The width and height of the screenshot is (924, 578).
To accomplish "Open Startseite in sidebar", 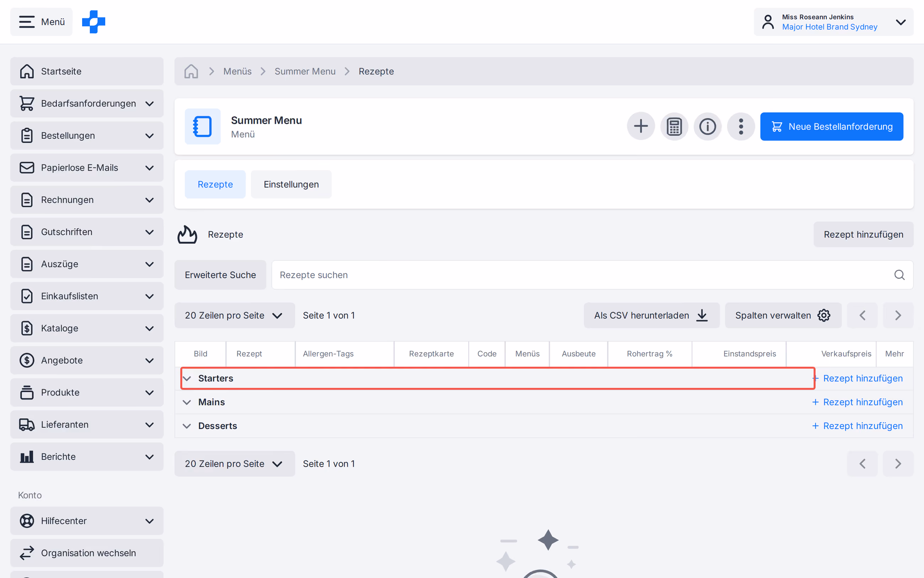I will (x=87, y=71).
